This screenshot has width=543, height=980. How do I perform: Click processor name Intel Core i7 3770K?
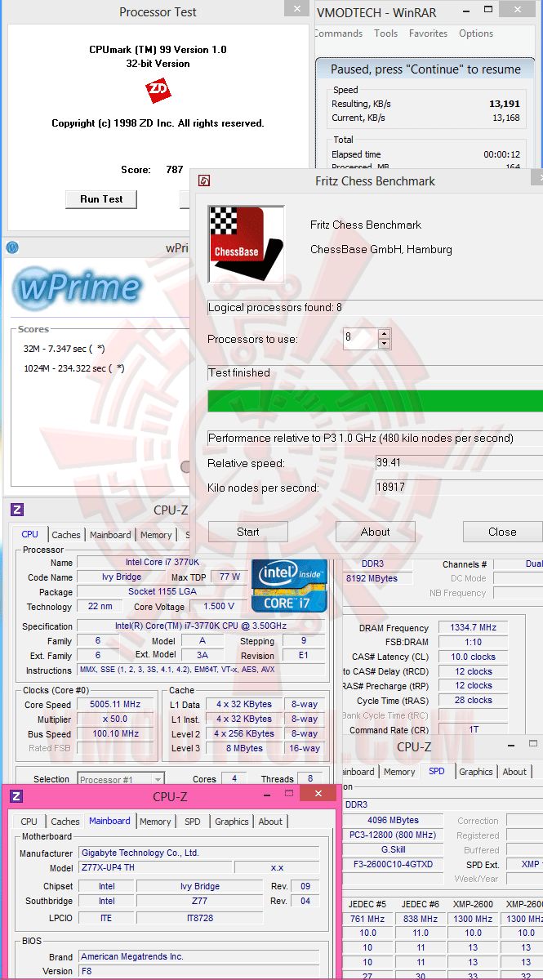(x=162, y=562)
